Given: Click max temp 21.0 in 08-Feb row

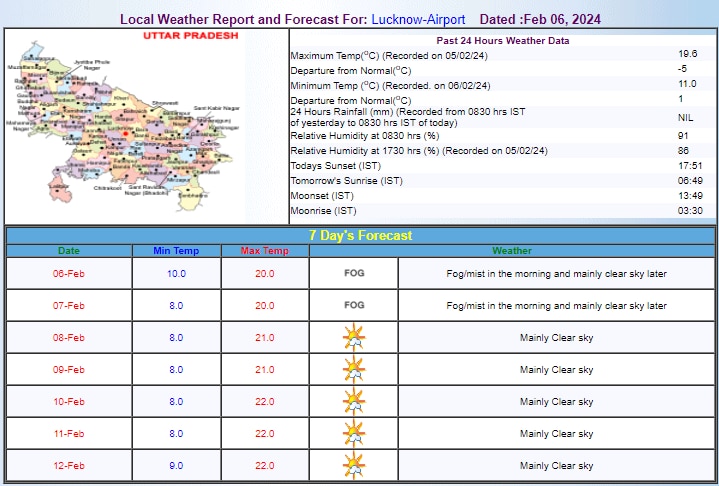Looking at the screenshot, I should coord(265,338).
